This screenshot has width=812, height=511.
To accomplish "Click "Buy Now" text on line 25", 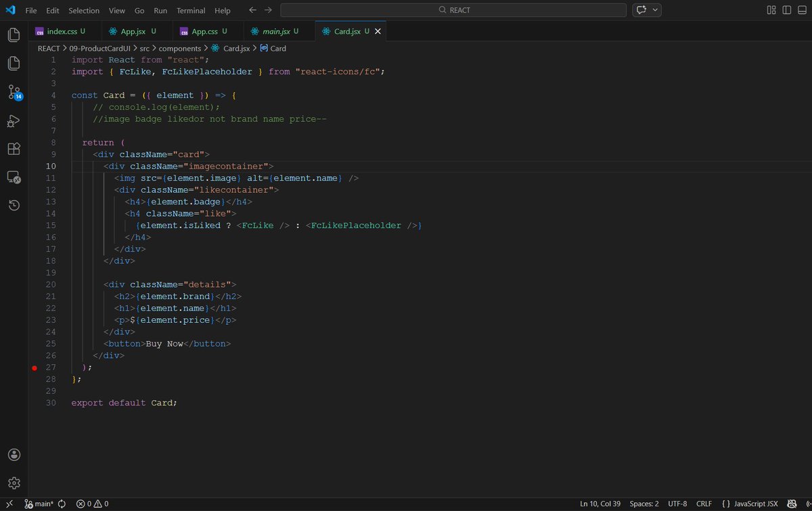I will click(165, 344).
